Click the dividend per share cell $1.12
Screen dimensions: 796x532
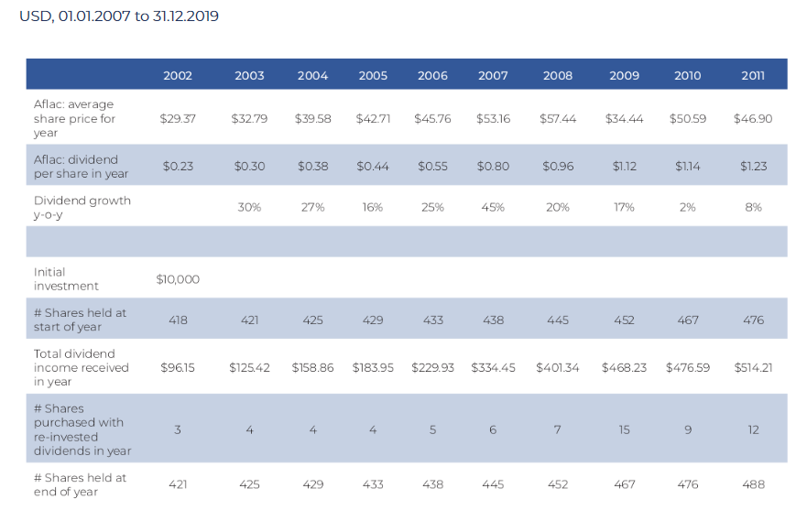[625, 167]
